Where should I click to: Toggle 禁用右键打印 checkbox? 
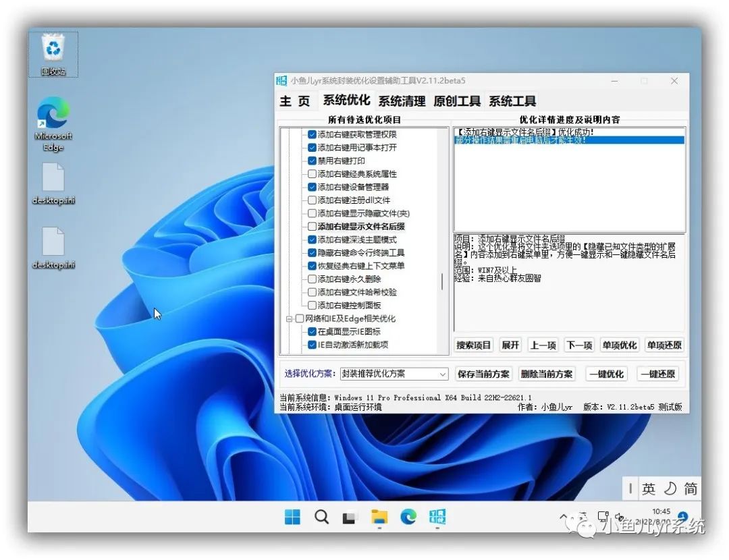click(312, 161)
